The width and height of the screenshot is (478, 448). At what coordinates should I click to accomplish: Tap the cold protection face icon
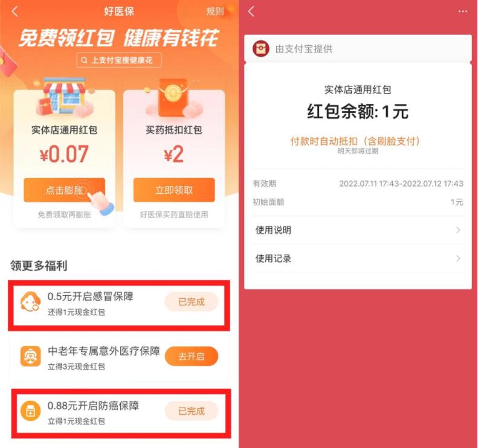point(30,301)
